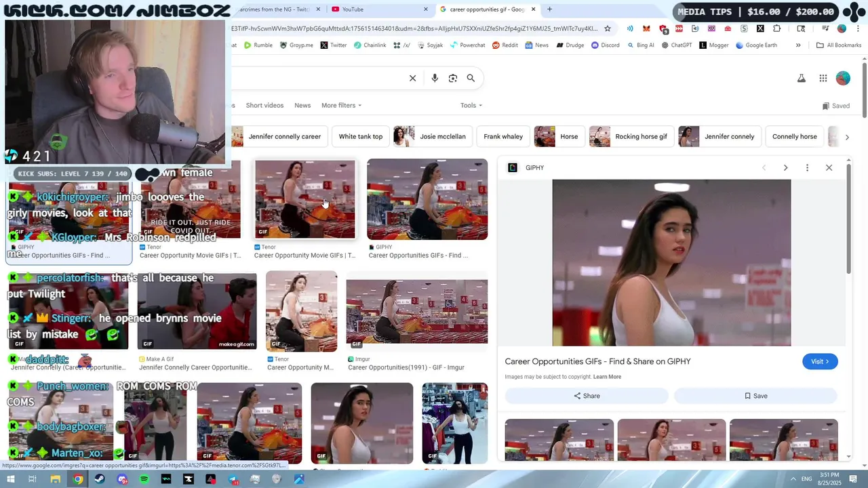Image resolution: width=868 pixels, height=488 pixels.
Task: Open the Google Earth bookmark
Action: pos(757,45)
